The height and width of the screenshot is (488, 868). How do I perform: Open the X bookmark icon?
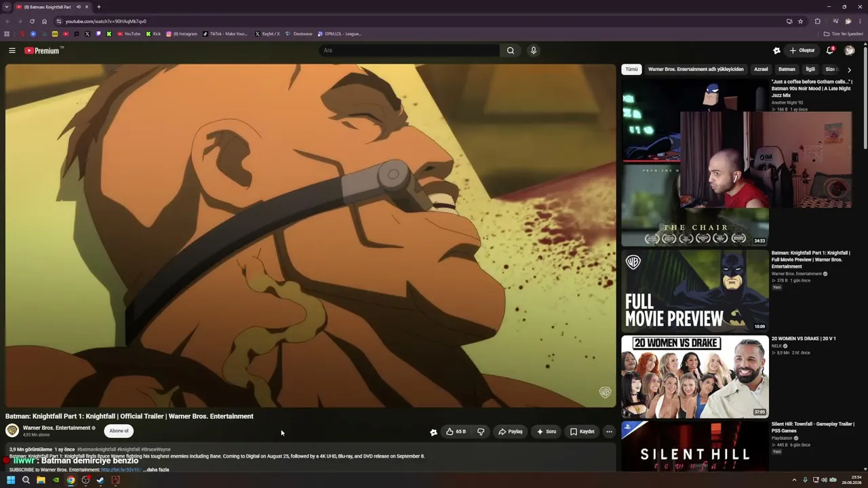coord(87,34)
